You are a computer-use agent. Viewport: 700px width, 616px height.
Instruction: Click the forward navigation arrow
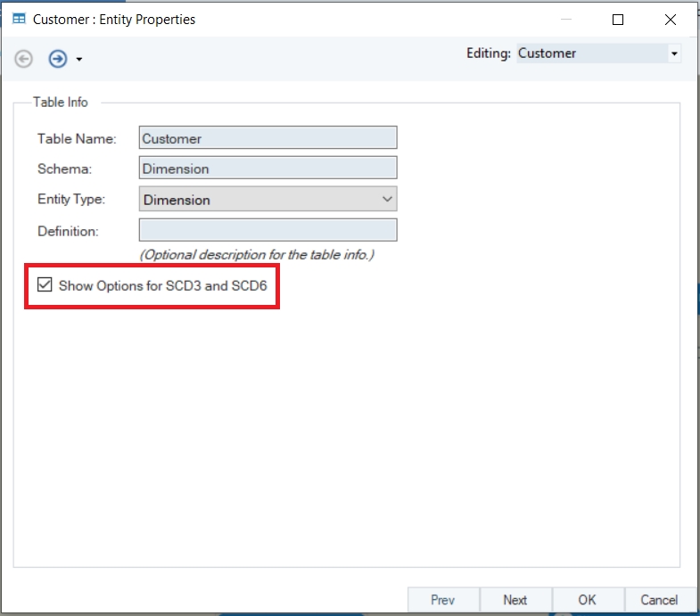pos(58,59)
